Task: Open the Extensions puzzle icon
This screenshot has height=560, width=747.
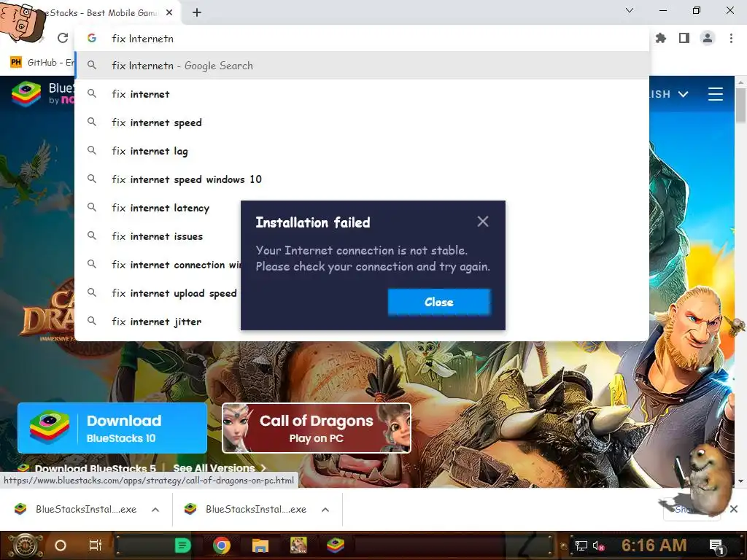Action: (x=661, y=38)
